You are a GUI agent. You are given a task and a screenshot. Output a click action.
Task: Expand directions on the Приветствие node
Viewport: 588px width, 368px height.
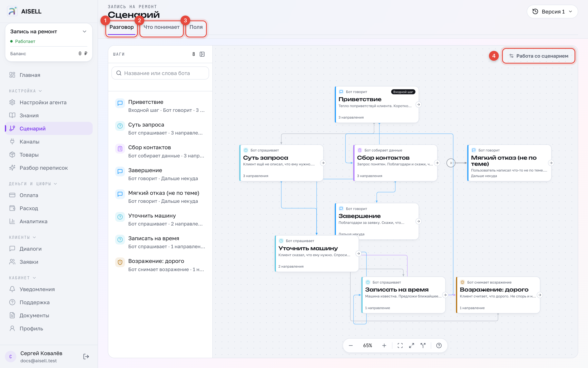pyautogui.click(x=418, y=104)
